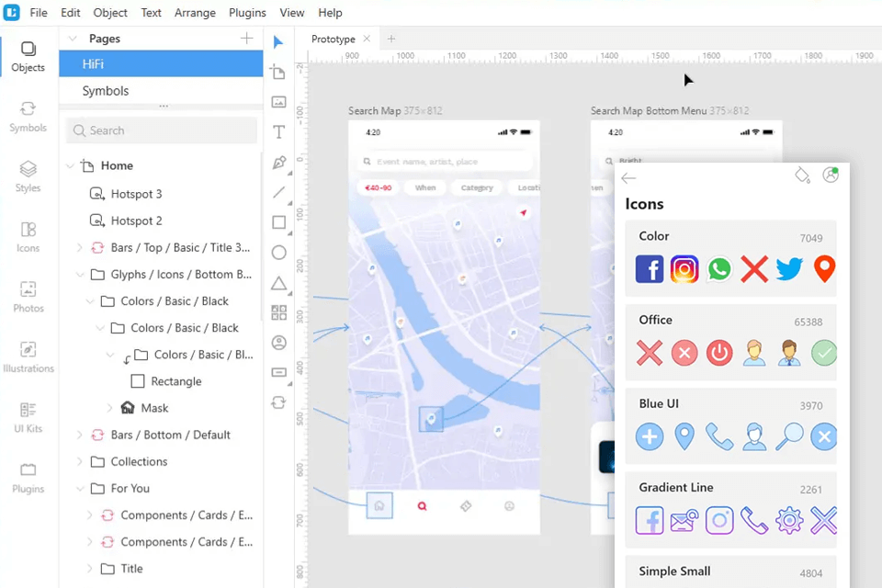Expand Bars / Bottom / Default layer

tap(79, 435)
